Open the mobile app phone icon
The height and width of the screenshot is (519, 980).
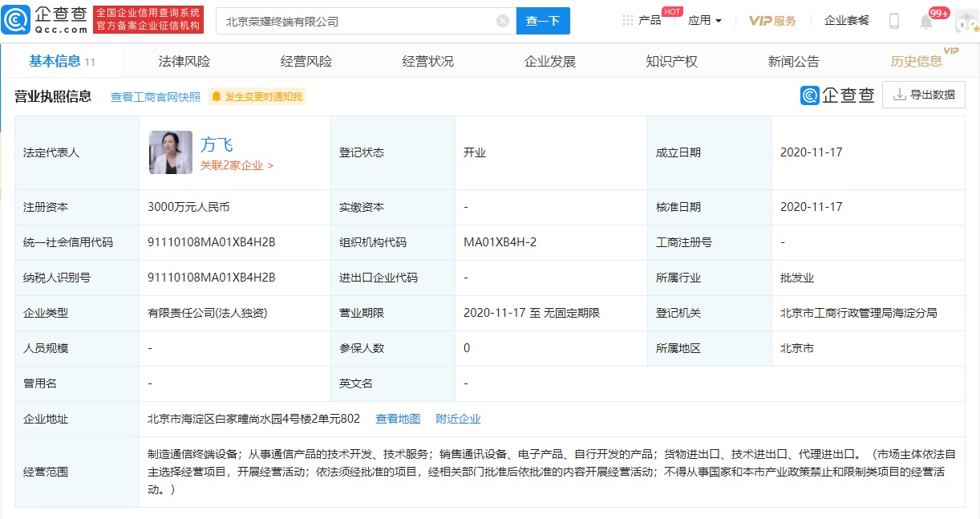[894, 21]
